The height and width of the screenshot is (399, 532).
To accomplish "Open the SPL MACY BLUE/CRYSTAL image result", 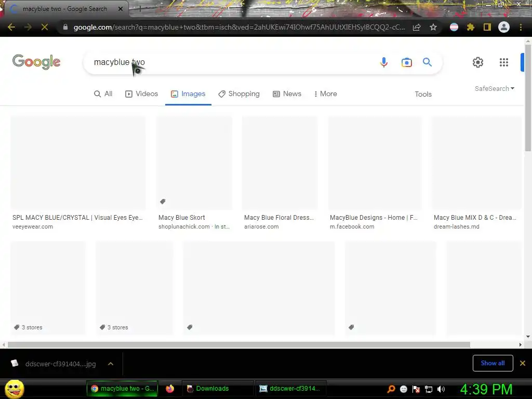I will [x=78, y=163].
